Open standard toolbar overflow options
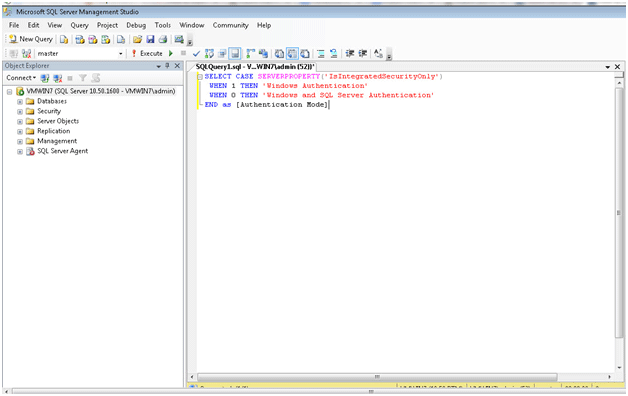This screenshot has width=628, height=396. click(x=190, y=40)
